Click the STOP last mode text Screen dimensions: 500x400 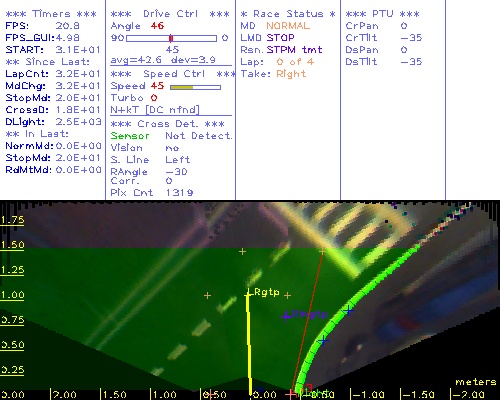(280, 38)
